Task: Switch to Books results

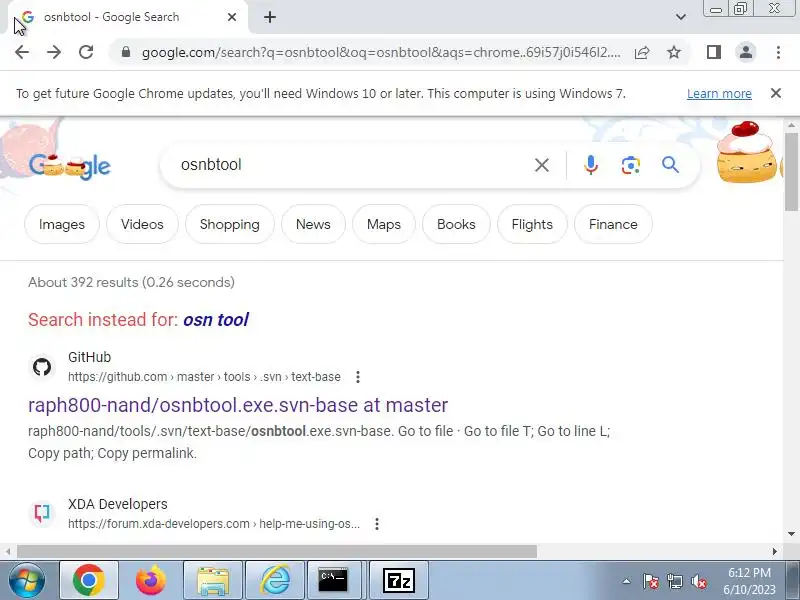Action: coord(456,224)
